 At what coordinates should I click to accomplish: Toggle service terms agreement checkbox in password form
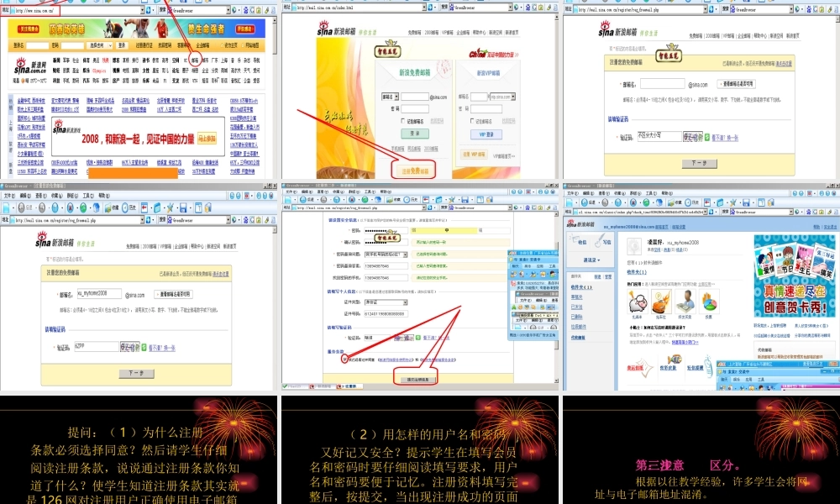344,360
